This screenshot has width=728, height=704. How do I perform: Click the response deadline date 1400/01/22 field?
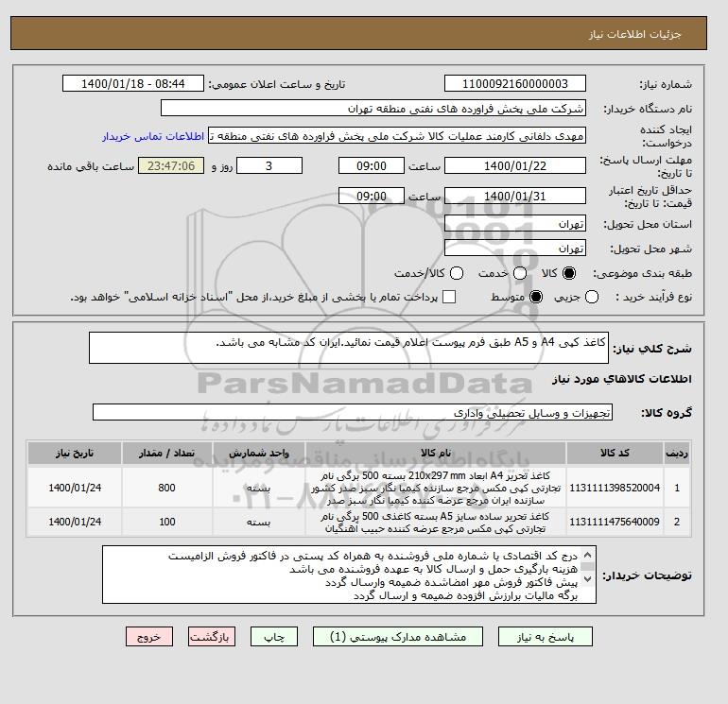click(x=515, y=165)
